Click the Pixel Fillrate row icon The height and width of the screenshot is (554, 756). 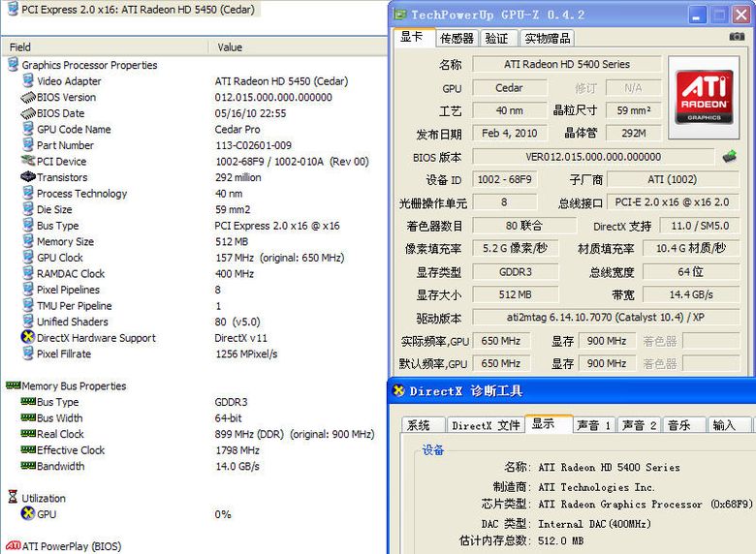click(x=28, y=354)
